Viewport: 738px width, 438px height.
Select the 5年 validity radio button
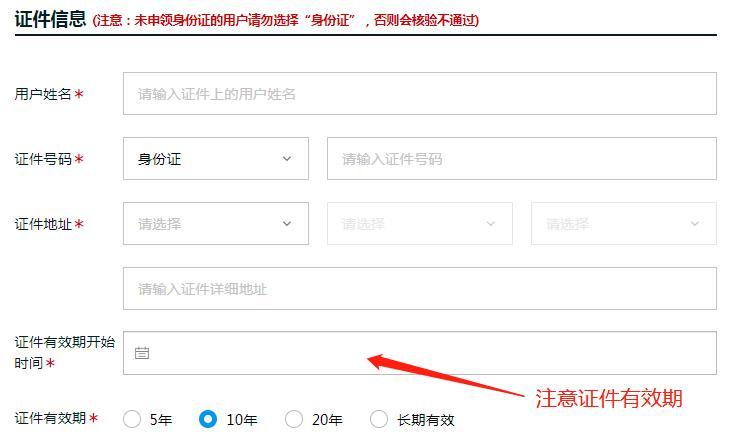[x=132, y=419]
